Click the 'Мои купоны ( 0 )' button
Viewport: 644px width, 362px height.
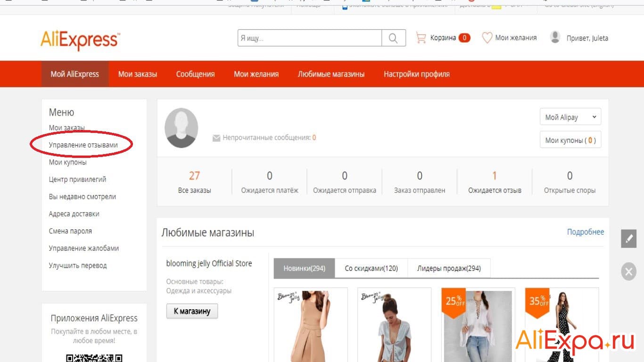[570, 140]
